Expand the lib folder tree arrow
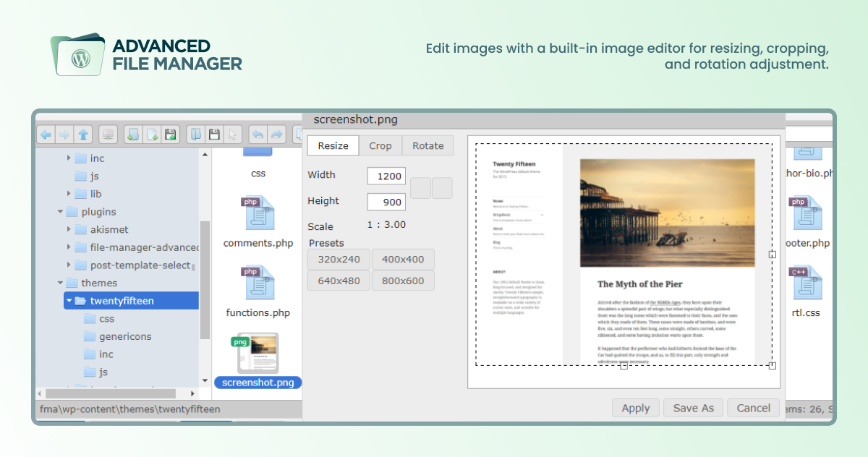Viewport: 868px width, 457px height. 69,194
